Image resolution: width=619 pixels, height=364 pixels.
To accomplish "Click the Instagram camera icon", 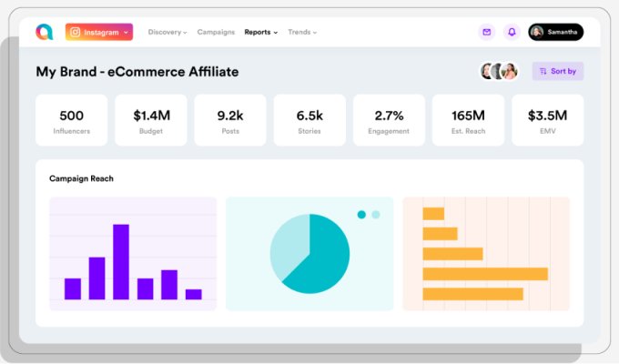I will click(76, 32).
